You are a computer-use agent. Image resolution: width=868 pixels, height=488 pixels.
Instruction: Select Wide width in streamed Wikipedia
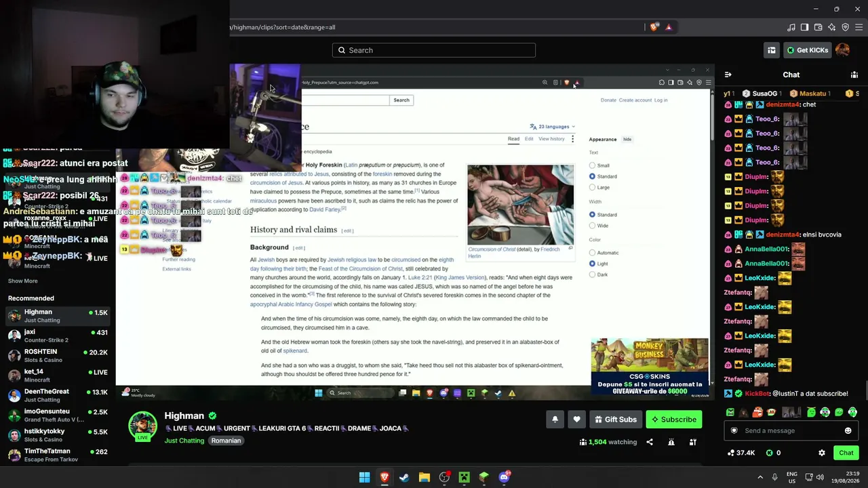(x=592, y=226)
